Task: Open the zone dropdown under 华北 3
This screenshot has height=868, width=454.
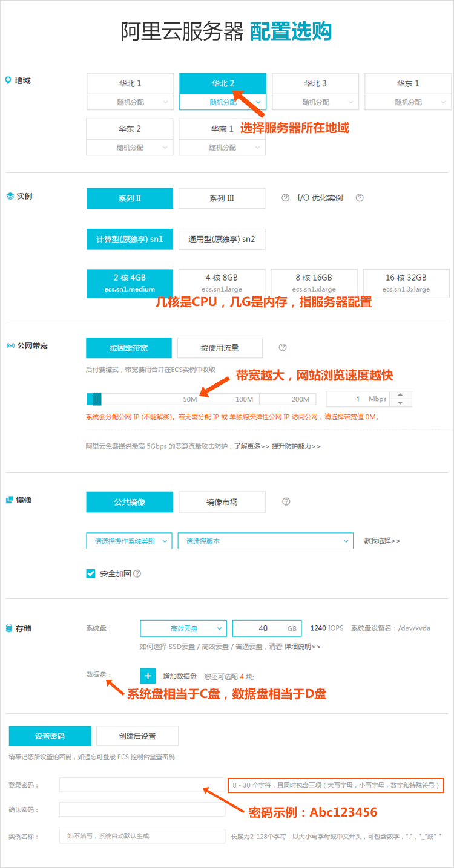Action: pyautogui.click(x=315, y=102)
